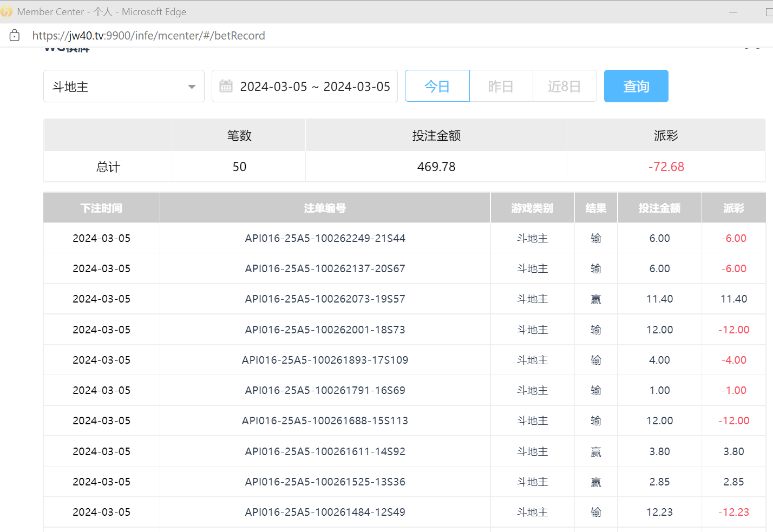Open the 斗地主 game type selector
This screenshot has height=532, width=773.
click(x=116, y=87)
